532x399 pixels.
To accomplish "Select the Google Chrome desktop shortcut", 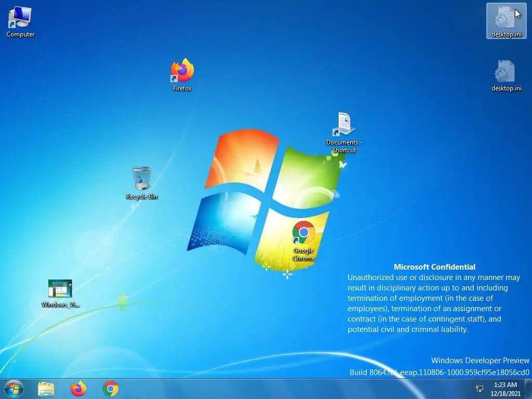I will click(303, 241).
